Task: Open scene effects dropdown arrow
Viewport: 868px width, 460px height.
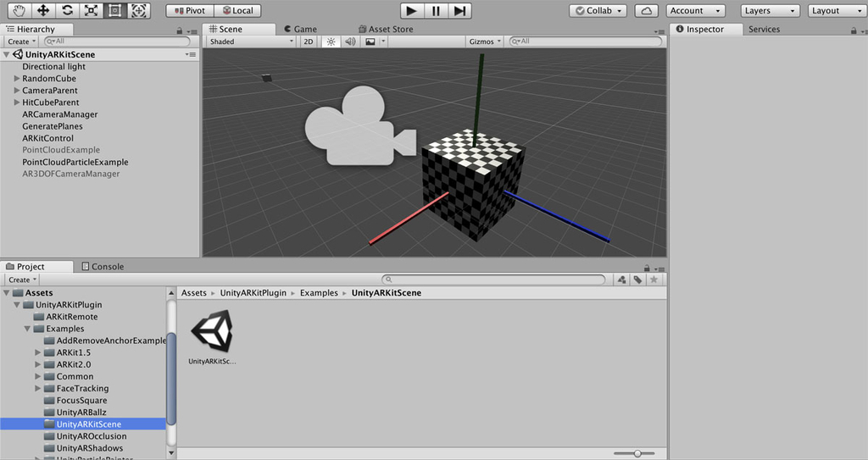Action: coord(383,42)
